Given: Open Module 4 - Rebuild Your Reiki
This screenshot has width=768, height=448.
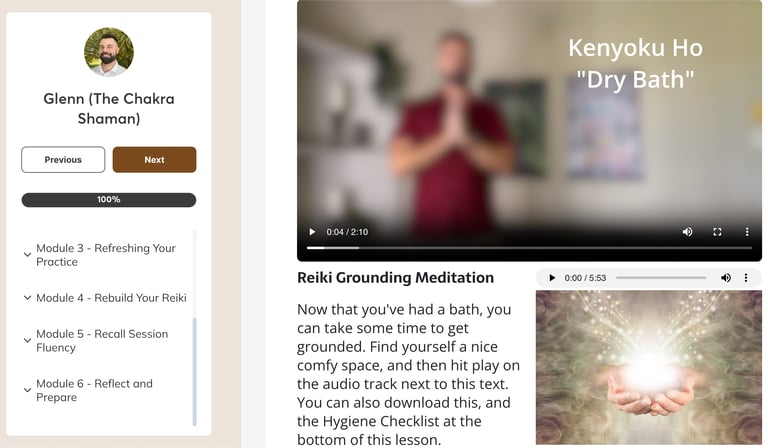Looking at the screenshot, I should (x=111, y=298).
